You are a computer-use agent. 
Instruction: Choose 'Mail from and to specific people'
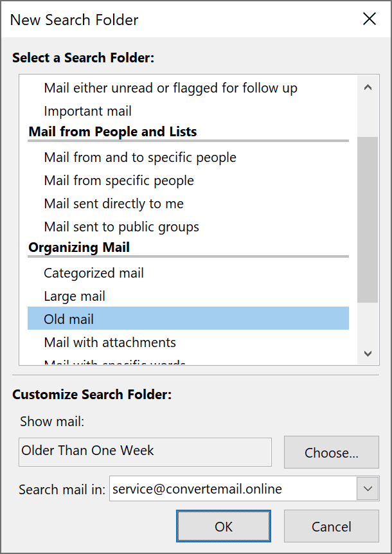pyautogui.click(x=140, y=157)
